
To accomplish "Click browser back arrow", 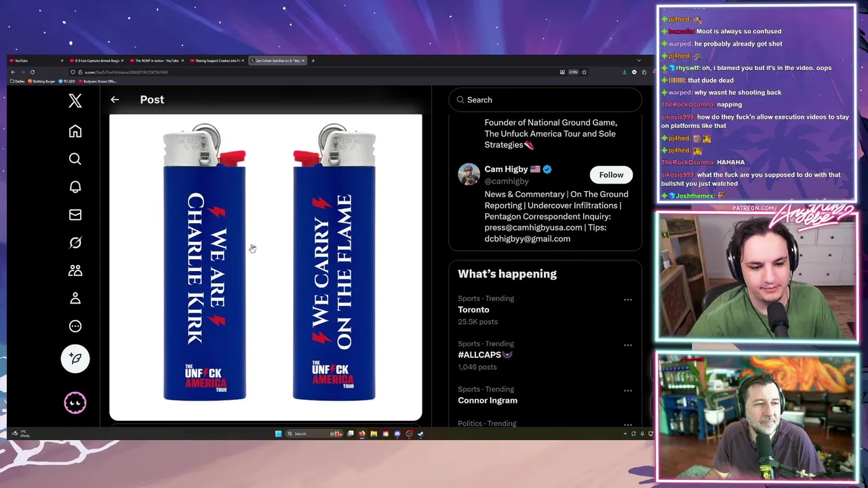I will pyautogui.click(x=13, y=72).
